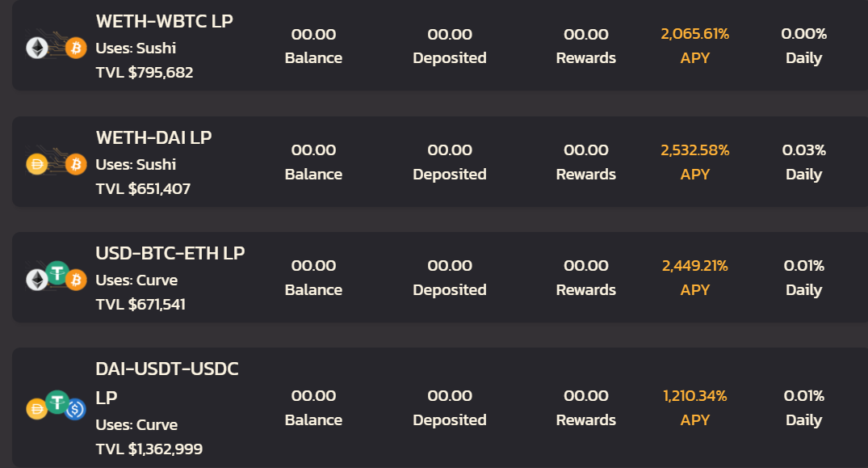The height and width of the screenshot is (468, 868).
Task: Select the USD-BTC-ETH LP vault title
Action: [170, 253]
